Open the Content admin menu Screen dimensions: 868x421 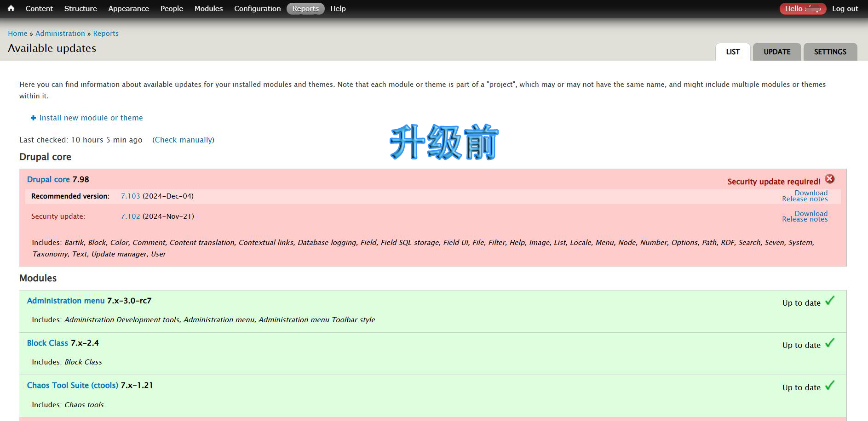[x=39, y=8]
